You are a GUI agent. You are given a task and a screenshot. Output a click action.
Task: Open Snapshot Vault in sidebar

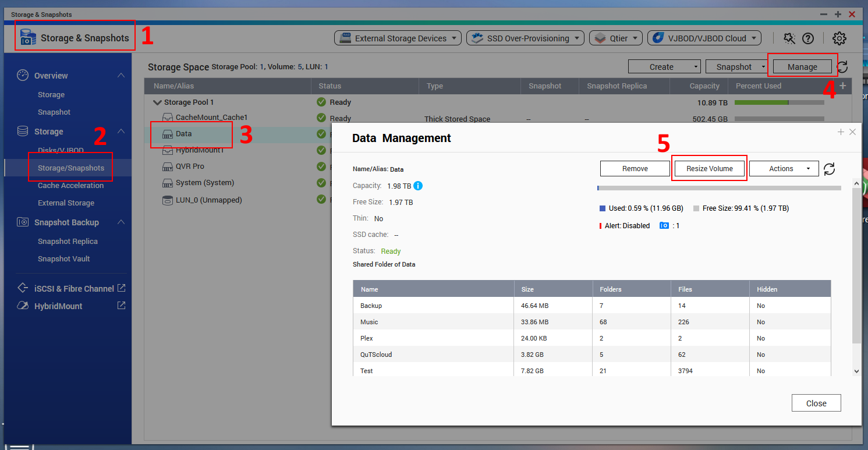pos(64,259)
